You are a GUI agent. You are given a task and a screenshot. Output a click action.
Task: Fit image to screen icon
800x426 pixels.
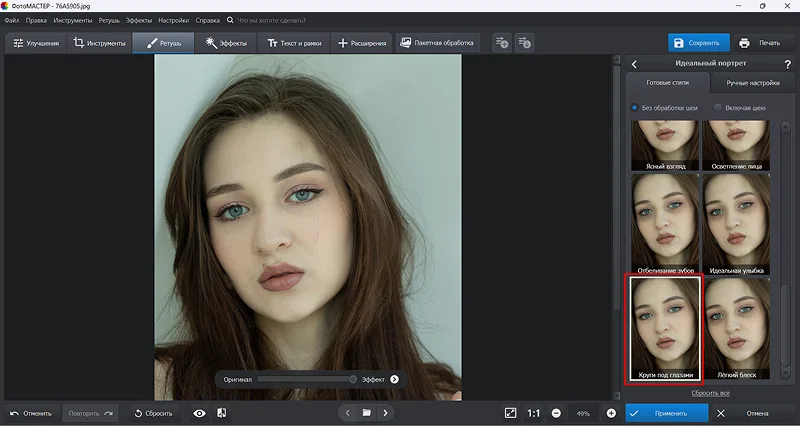click(510, 413)
